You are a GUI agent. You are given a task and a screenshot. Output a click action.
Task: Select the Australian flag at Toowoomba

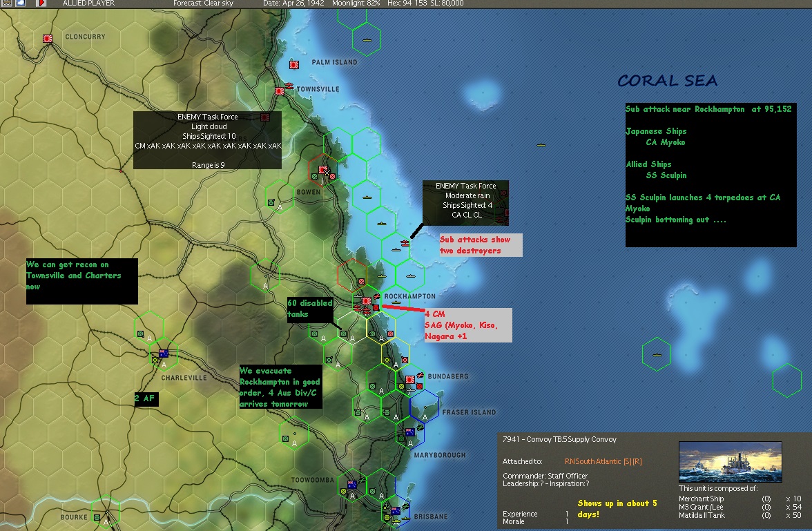(x=352, y=485)
